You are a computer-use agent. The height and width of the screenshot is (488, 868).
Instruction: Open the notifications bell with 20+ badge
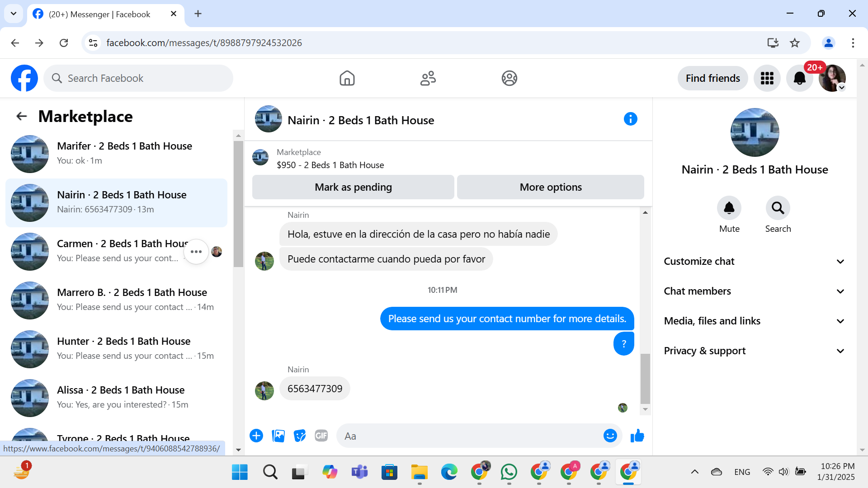pos(799,78)
